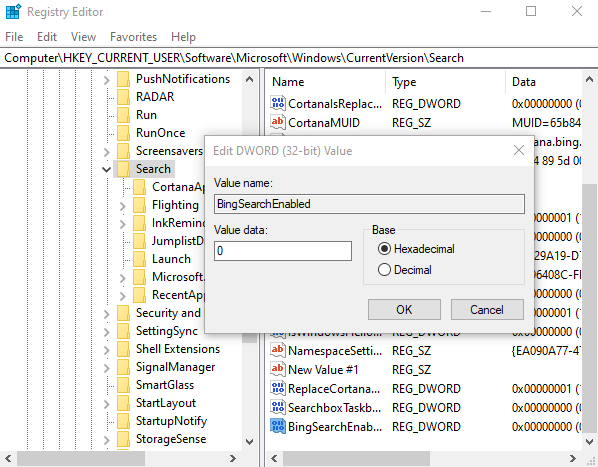Open the Help menu

click(183, 37)
